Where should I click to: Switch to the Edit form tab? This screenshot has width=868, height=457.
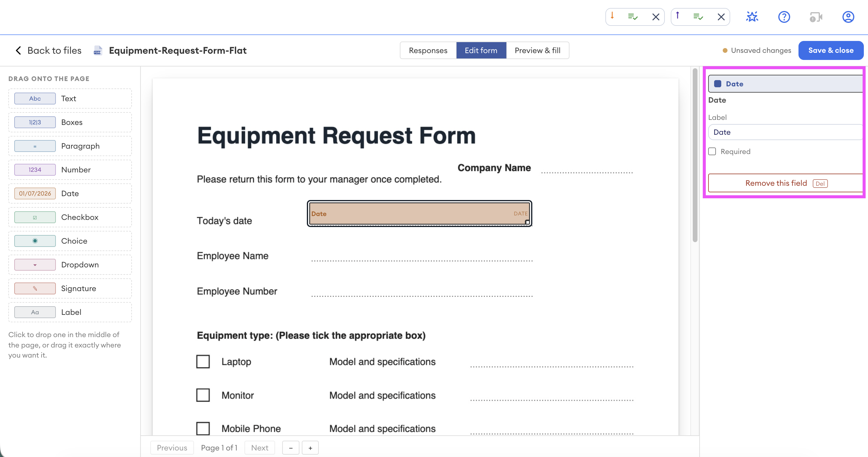tap(481, 50)
